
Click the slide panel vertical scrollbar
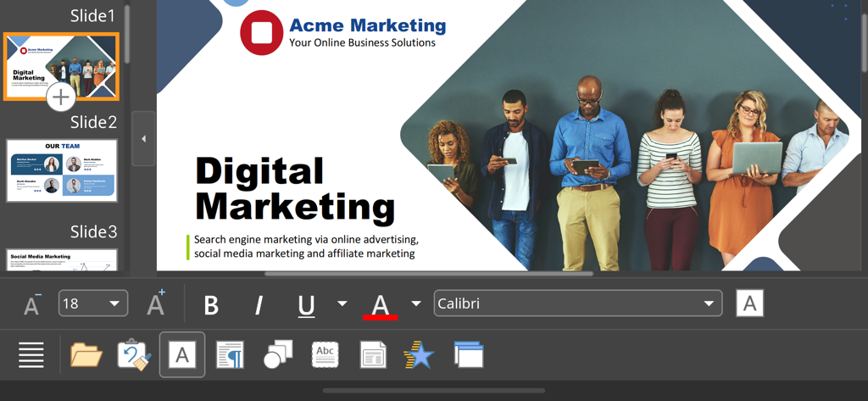(127, 34)
